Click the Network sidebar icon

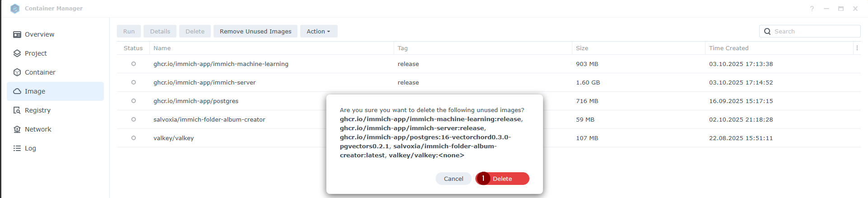[x=17, y=129]
